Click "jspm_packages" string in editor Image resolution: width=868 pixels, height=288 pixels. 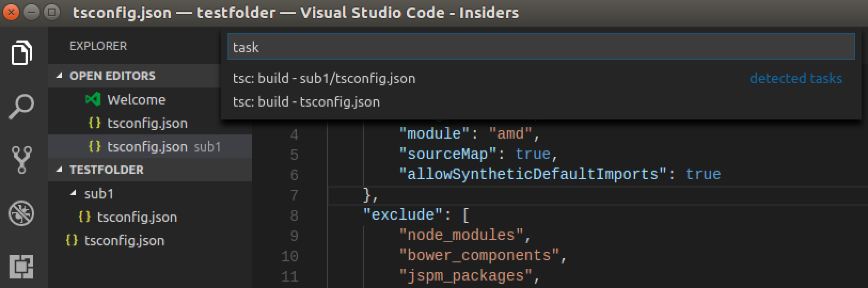[466, 275]
